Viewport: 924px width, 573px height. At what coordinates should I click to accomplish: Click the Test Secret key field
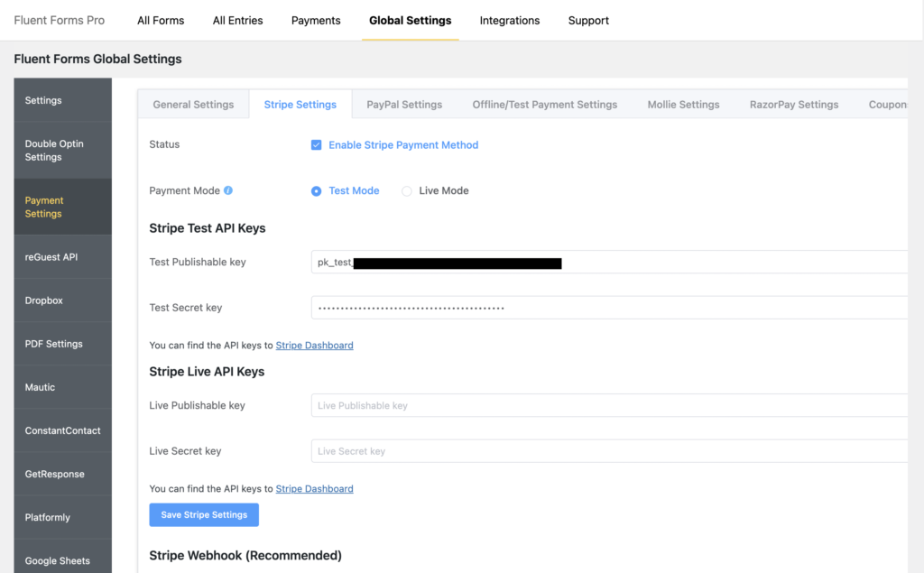609,308
